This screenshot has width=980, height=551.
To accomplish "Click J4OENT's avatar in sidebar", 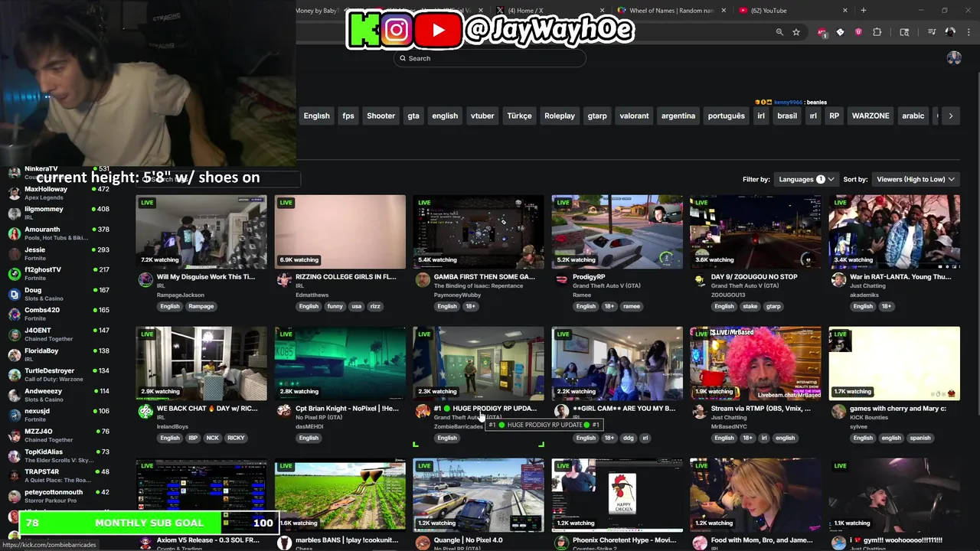I will pos(14,334).
